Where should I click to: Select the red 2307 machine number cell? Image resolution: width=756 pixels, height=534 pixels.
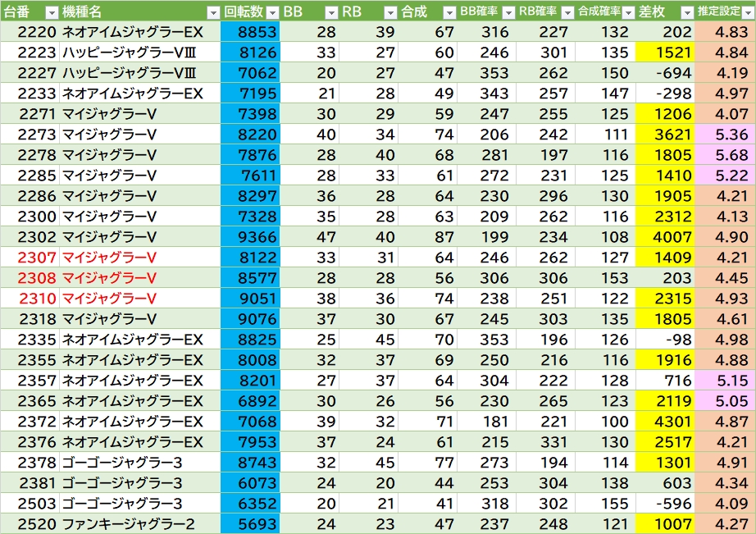[30, 257]
